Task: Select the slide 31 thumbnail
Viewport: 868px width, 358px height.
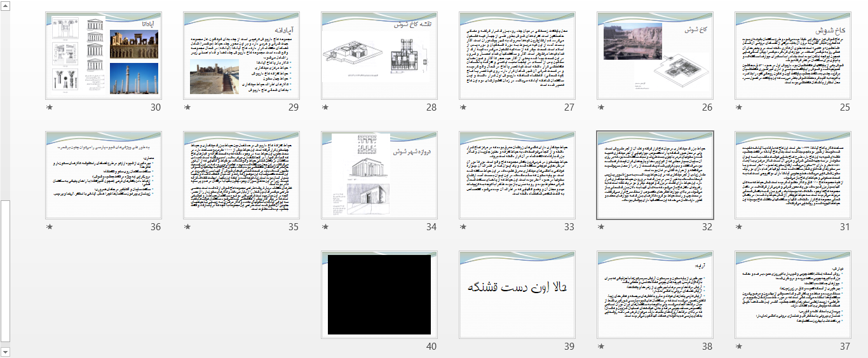Action: click(x=792, y=176)
